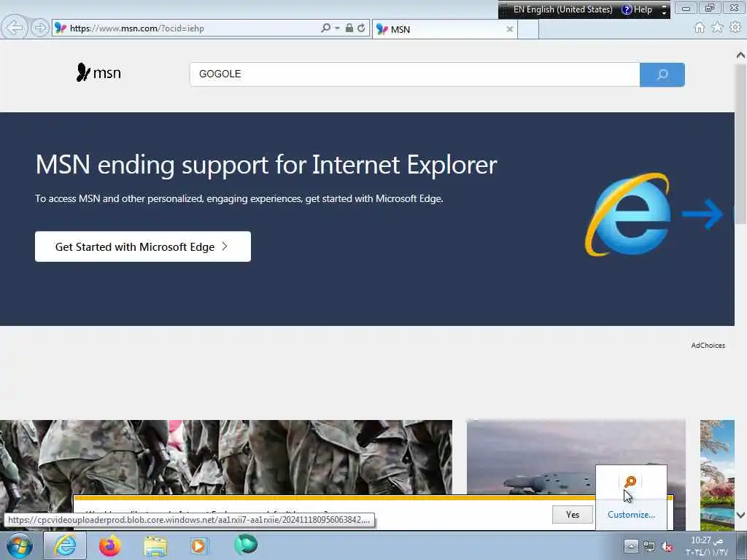Open the AdChoices link
747x560 pixels.
(708, 345)
